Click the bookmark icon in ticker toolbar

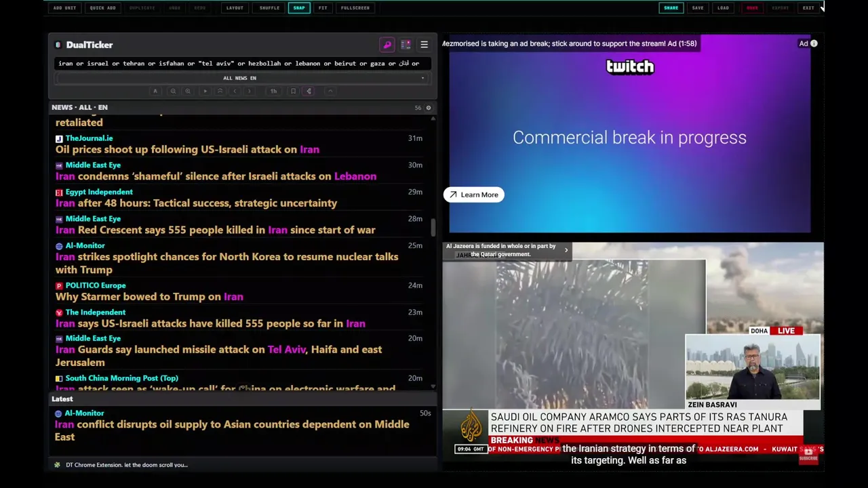[x=293, y=91]
